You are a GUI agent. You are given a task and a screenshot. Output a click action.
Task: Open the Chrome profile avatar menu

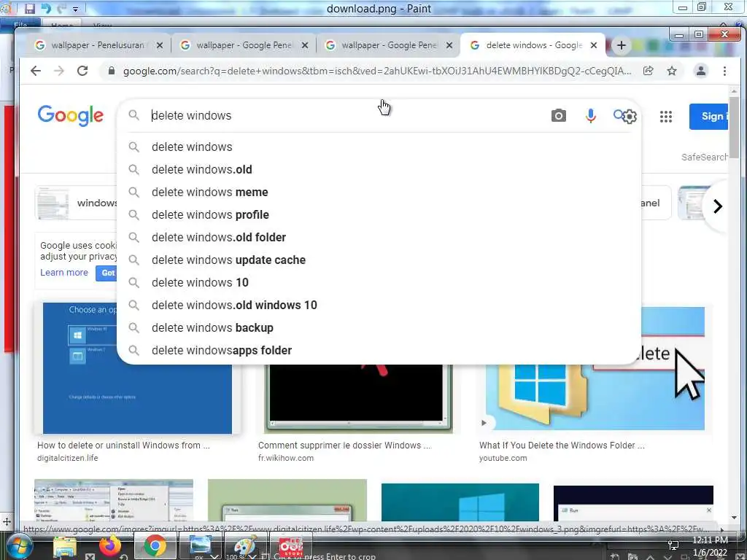tap(701, 71)
